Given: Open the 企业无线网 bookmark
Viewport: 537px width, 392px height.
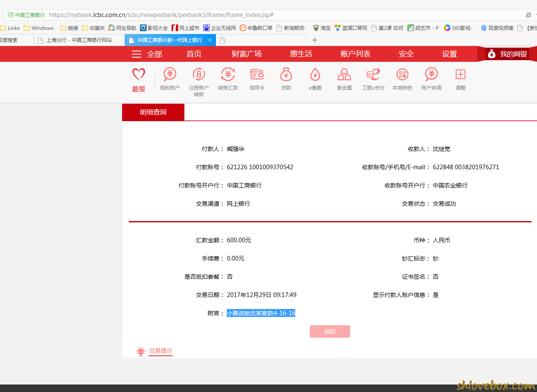Looking at the screenshot, I should pos(220,28).
